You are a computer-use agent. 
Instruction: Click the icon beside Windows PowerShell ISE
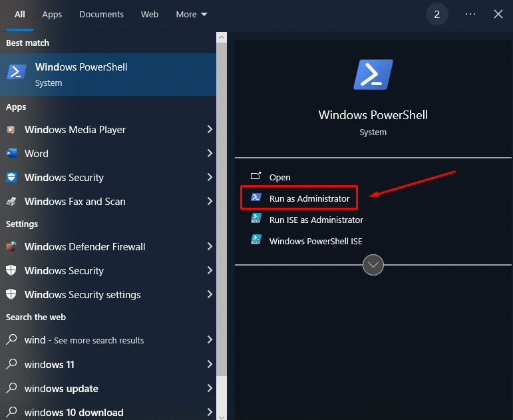click(x=256, y=240)
